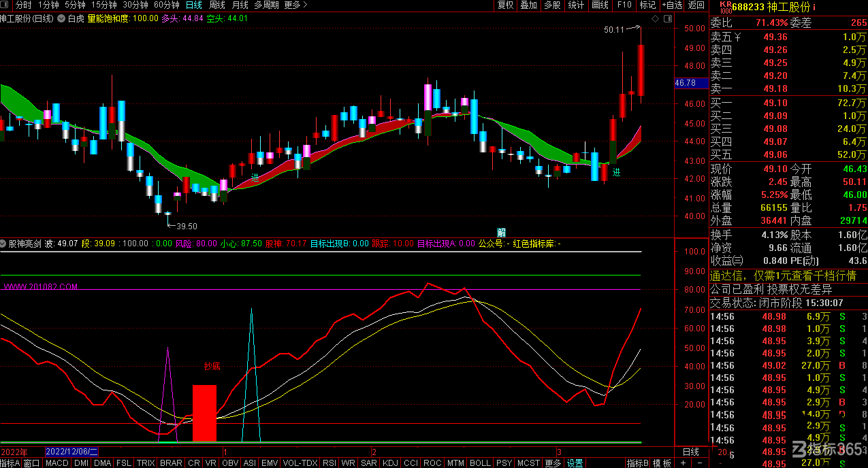The width and height of the screenshot is (868, 468).
Task: Open 设置 indicator settings
Action: (575, 463)
